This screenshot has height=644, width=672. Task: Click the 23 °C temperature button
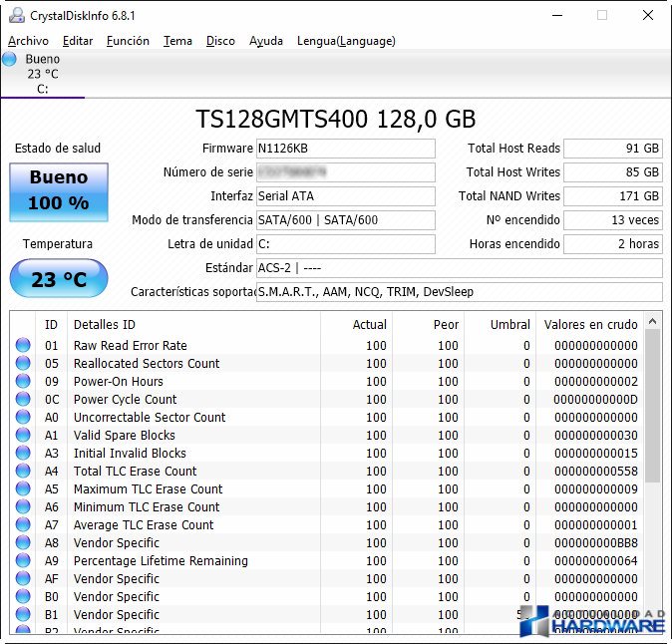[59, 278]
